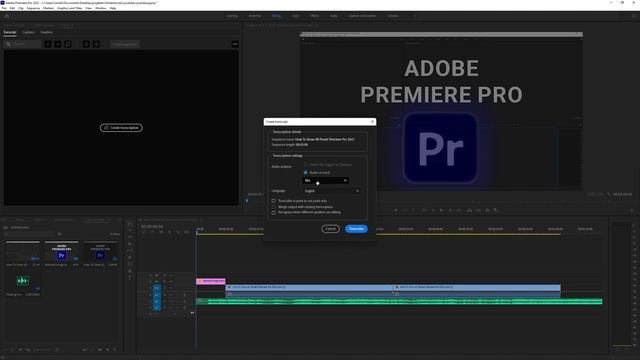Step back one frame in the Program monitor
Image resolution: width=640 pixels, height=360 pixels.
[433, 210]
